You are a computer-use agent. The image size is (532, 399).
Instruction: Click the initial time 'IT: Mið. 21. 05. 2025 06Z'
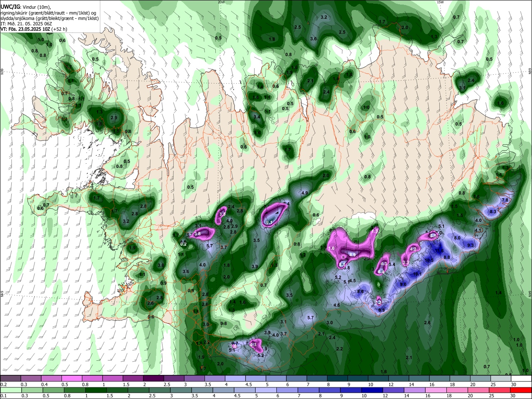point(26,24)
